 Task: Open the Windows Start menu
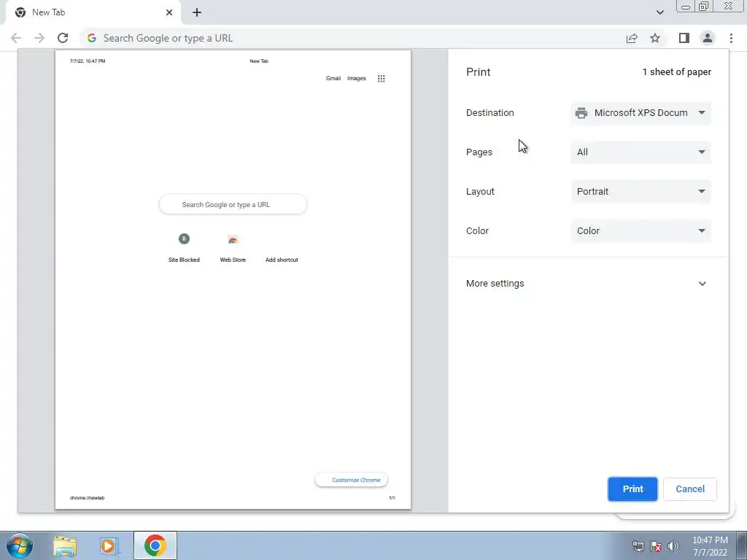point(20,545)
